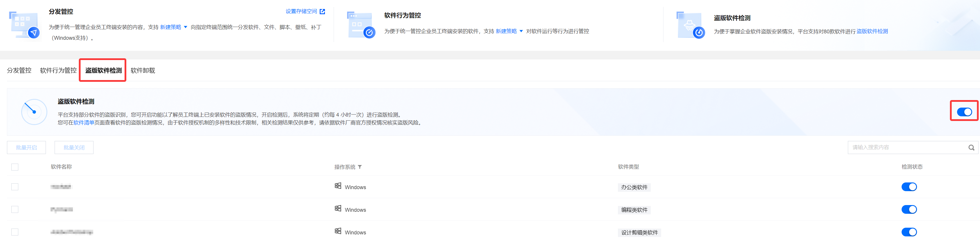Click the search magnifier icon
Screen dimensions: 980x239
click(971, 147)
